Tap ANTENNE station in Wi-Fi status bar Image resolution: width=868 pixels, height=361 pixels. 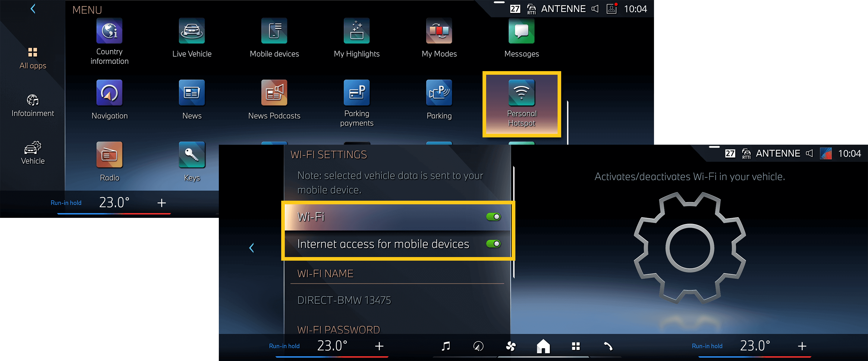(778, 154)
